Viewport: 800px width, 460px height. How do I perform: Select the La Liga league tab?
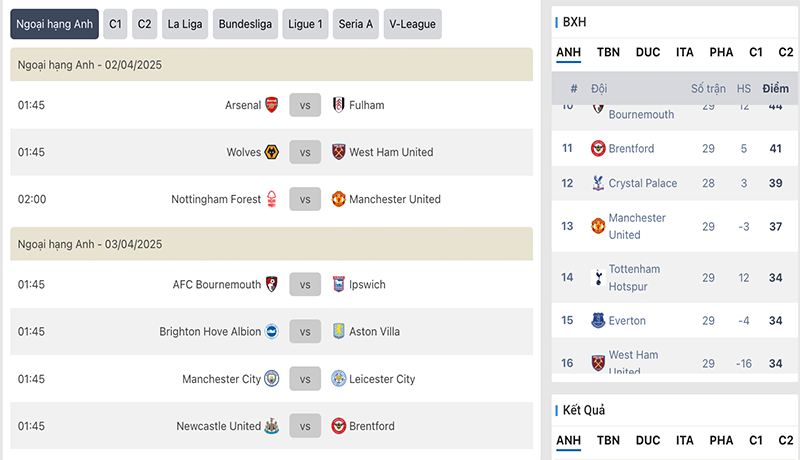click(x=185, y=24)
